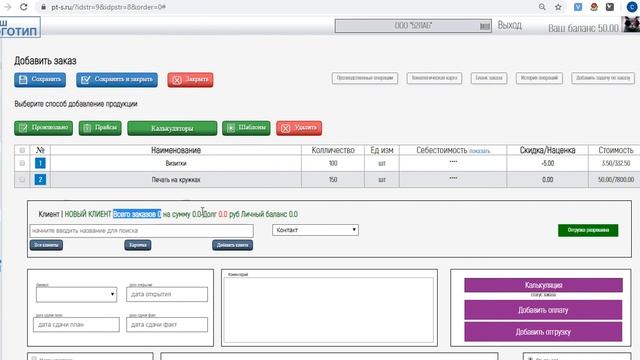Open История операций

[x=539, y=78]
